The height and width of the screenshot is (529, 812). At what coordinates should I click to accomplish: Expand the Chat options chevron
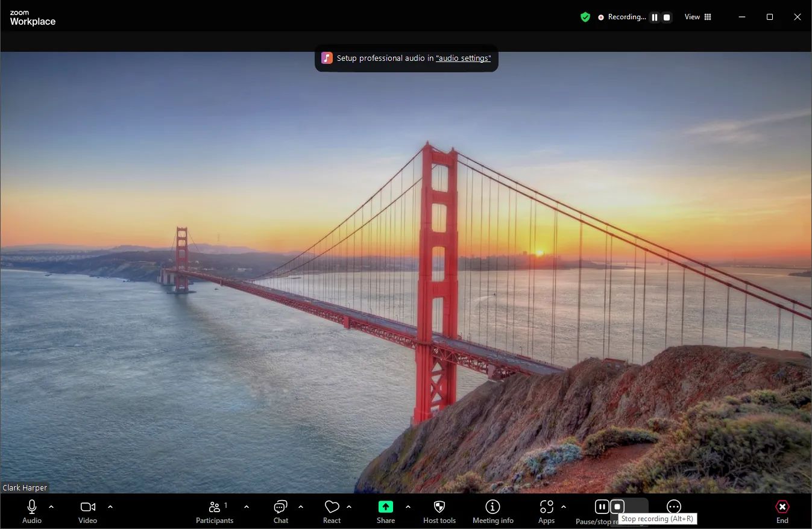click(x=301, y=507)
